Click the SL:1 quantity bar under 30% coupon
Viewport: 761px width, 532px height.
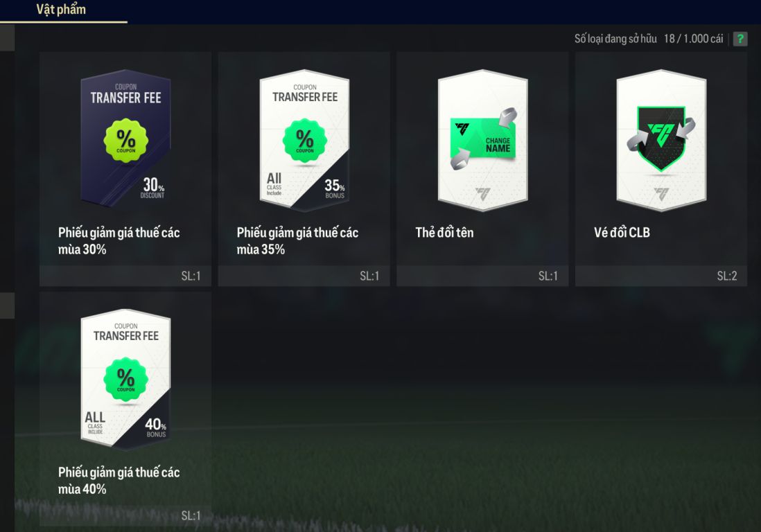pos(125,276)
